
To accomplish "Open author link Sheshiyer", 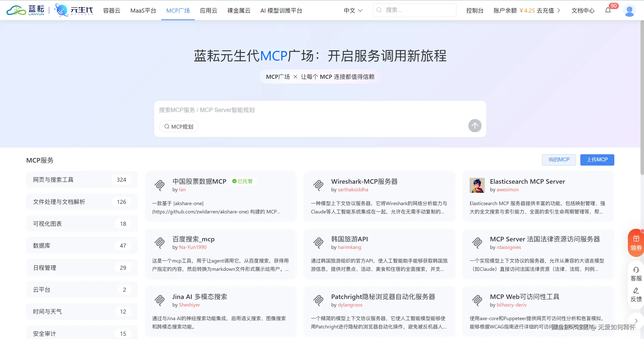I will pyautogui.click(x=190, y=305).
